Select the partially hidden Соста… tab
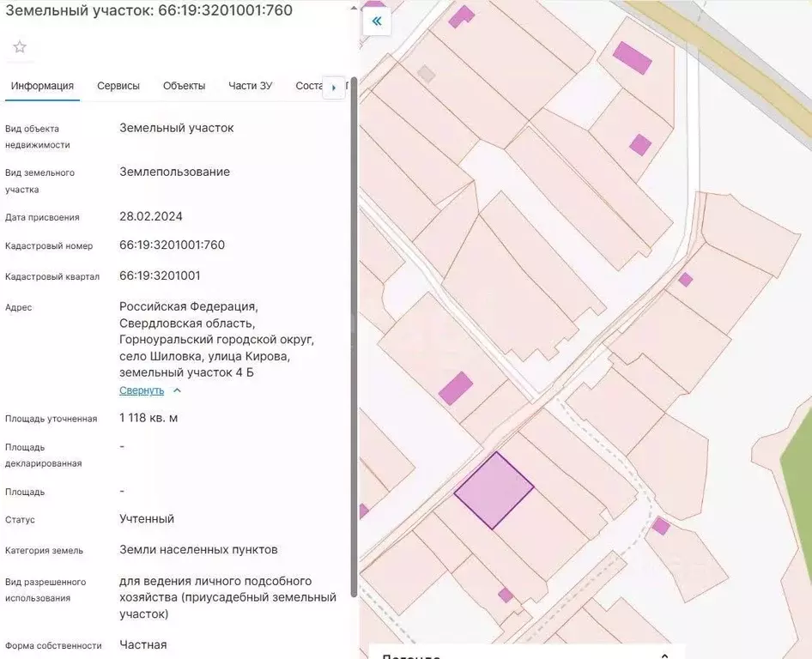Image resolution: width=812 pixels, height=659 pixels. click(x=307, y=86)
